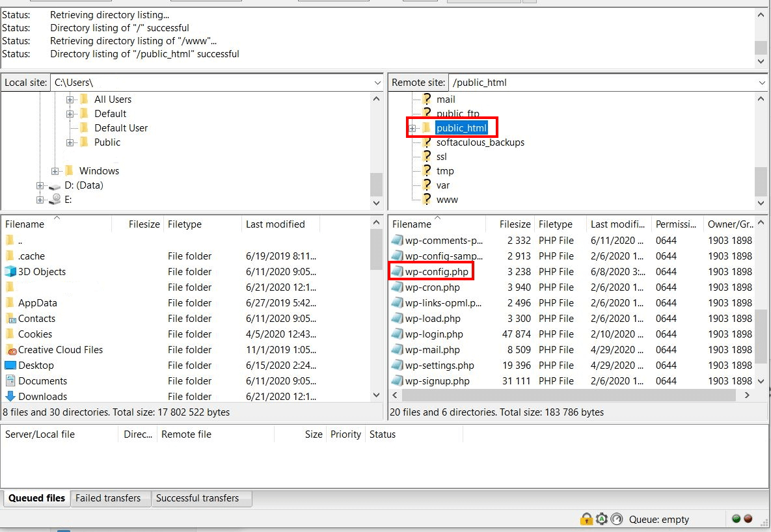
Task: Click the remote file list horizontal scrollbar
Action: (x=569, y=395)
